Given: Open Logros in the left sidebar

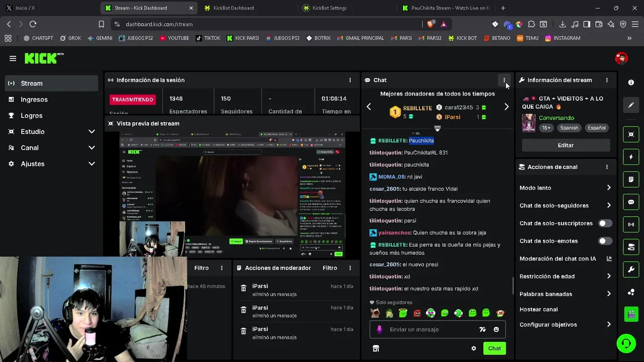Looking at the screenshot, I should pos(51,116).
